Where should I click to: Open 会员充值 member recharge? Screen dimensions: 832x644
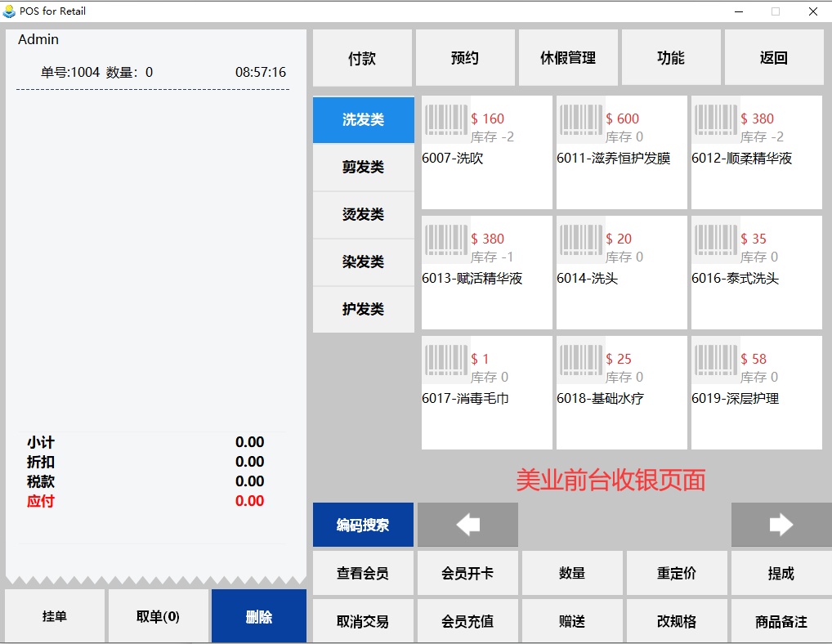(467, 621)
